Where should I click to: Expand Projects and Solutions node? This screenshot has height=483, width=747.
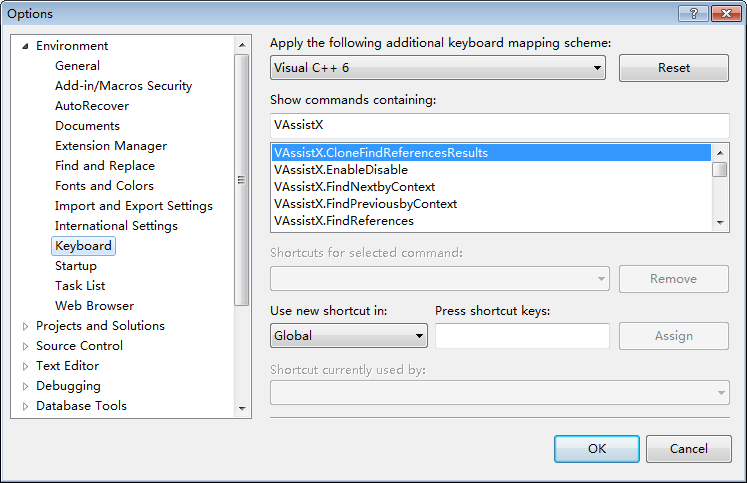[x=26, y=326]
